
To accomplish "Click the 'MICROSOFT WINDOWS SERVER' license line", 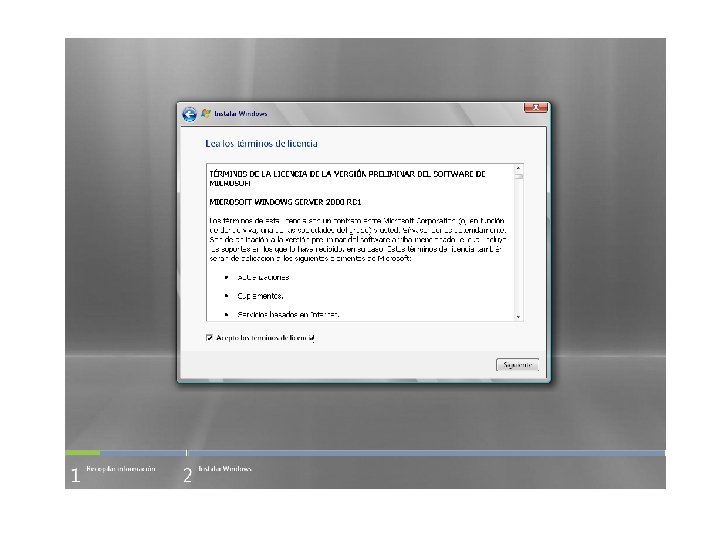I will (x=285, y=202).
